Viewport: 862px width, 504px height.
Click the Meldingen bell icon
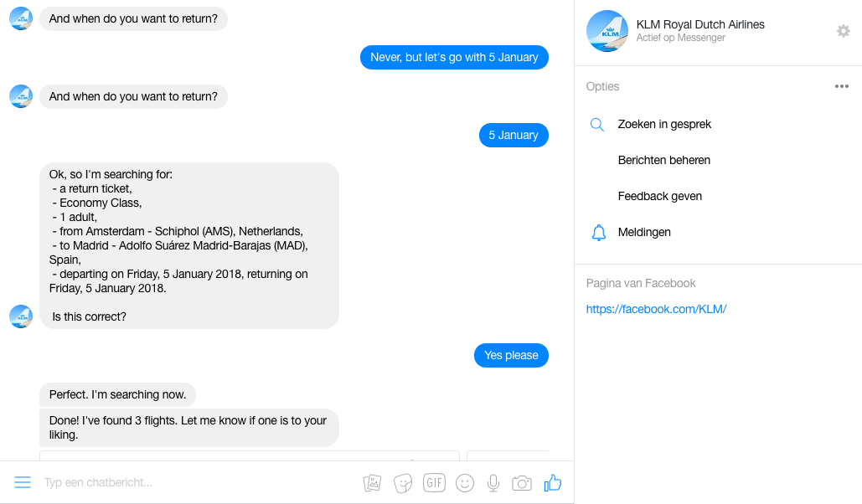[598, 233]
